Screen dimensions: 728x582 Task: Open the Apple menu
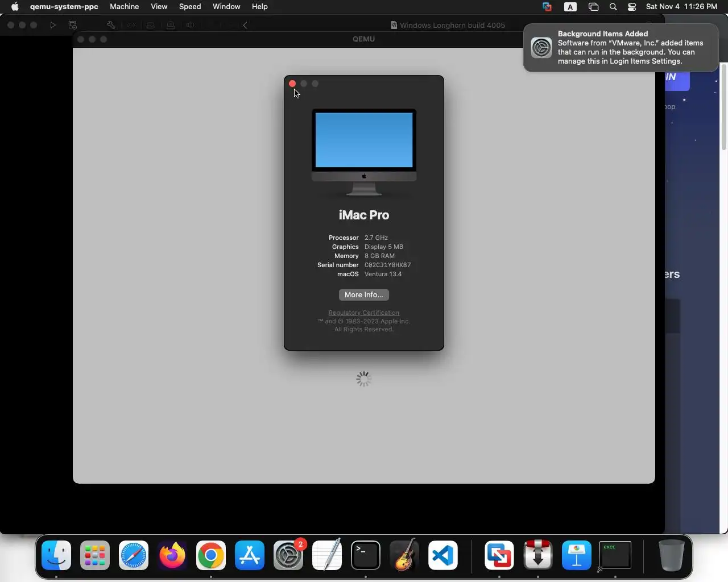tap(15, 7)
